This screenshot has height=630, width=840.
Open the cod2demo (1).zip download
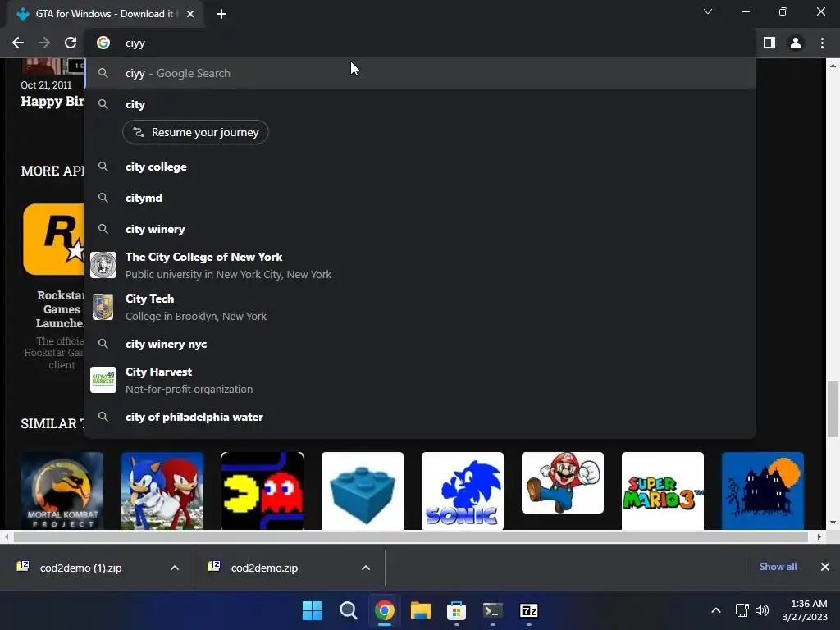tap(81, 568)
